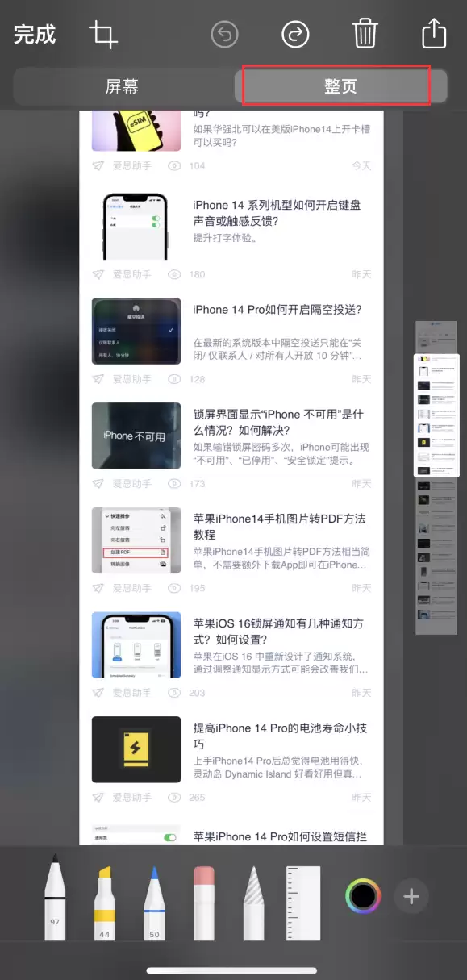Click paper plane icon beside view count 203
467x980 pixels.
pyautogui.click(x=98, y=693)
